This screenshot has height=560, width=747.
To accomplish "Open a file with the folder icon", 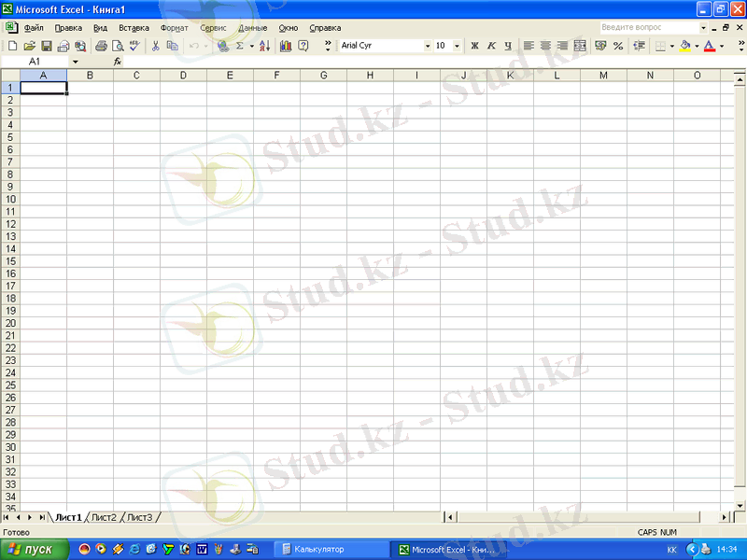I will click(x=29, y=46).
